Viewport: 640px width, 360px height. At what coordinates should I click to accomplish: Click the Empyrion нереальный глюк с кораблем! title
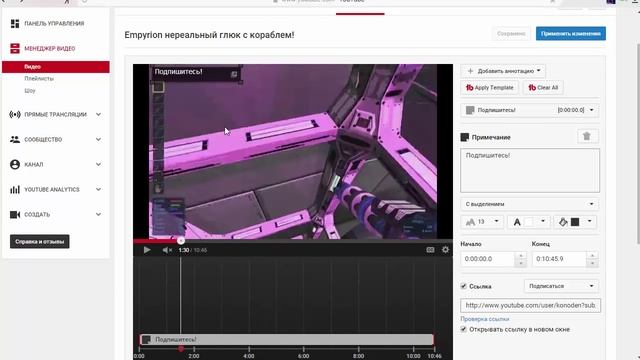tap(209, 35)
